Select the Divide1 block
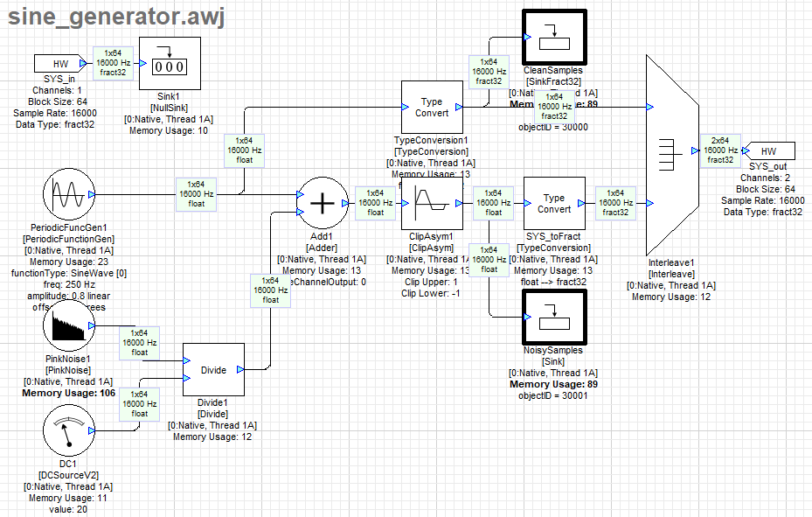Screen dimensions: 812x517 click(x=213, y=370)
